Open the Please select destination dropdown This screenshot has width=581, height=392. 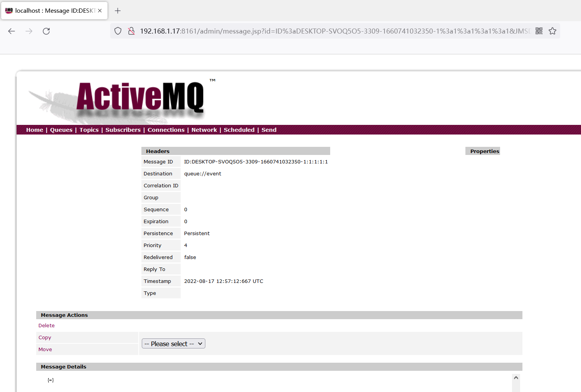pos(173,343)
